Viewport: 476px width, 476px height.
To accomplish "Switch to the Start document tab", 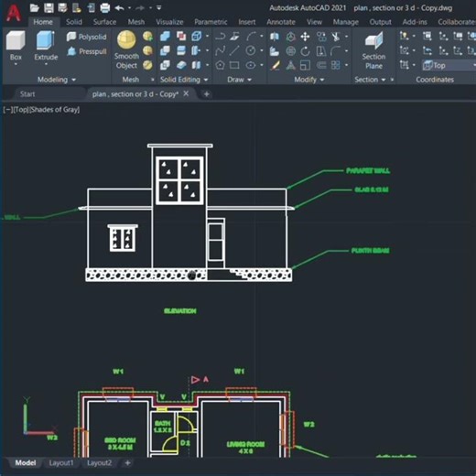I will [27, 94].
